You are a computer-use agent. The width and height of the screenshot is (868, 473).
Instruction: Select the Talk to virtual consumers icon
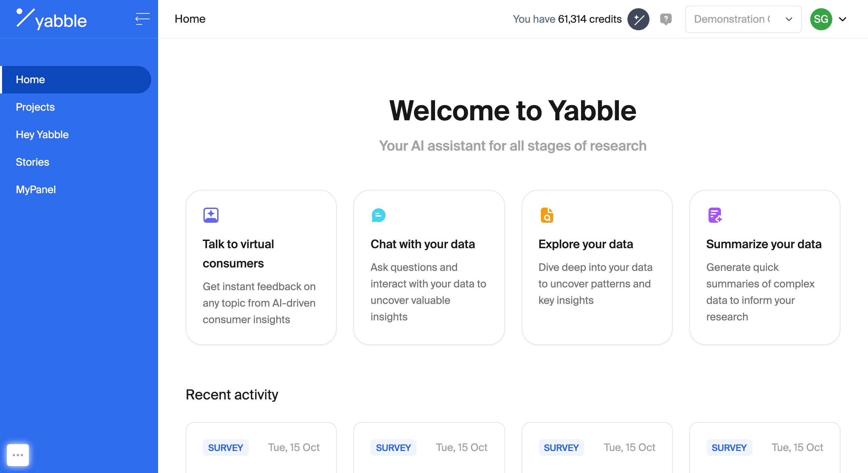click(211, 215)
